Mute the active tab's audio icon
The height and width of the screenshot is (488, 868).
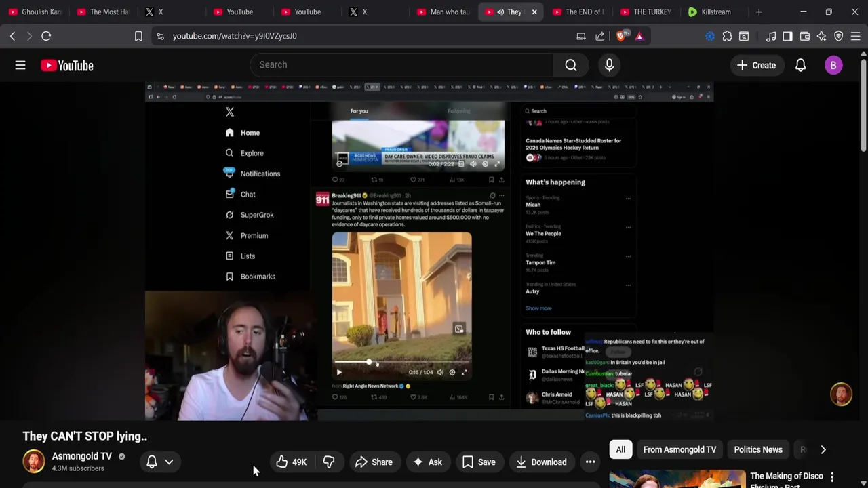[x=500, y=12]
